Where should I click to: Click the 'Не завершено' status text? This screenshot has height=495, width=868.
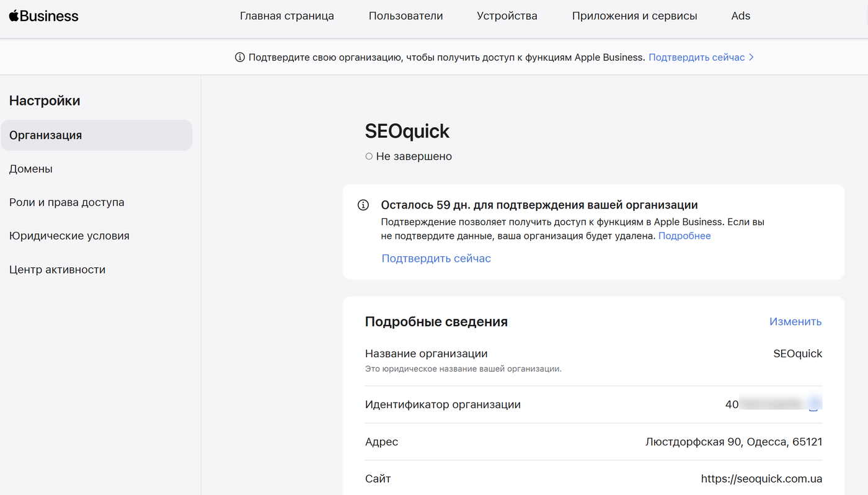coord(414,156)
